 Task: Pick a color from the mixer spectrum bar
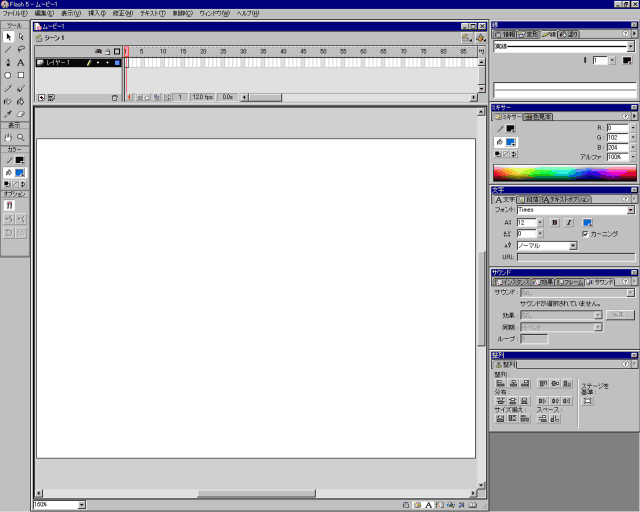tap(564, 172)
